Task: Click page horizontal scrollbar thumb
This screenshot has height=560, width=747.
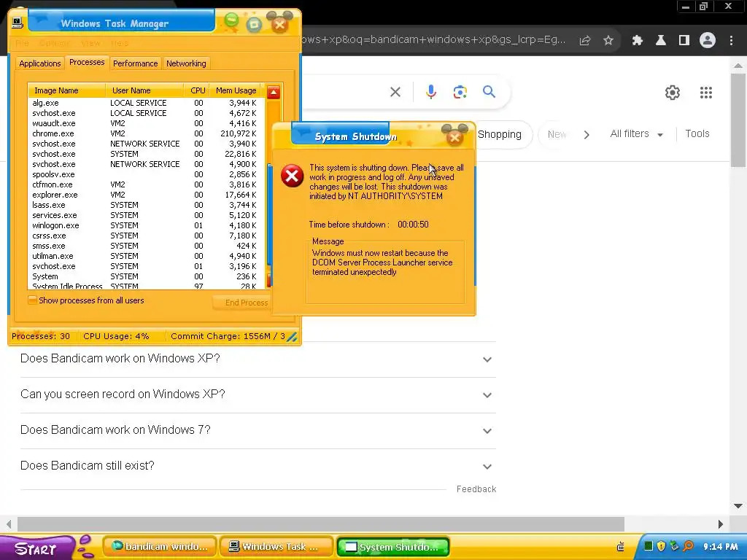Action: (321, 524)
